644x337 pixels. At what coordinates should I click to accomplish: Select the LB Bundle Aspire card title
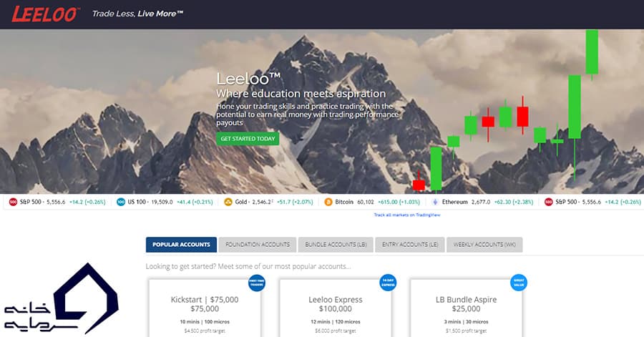click(x=466, y=300)
